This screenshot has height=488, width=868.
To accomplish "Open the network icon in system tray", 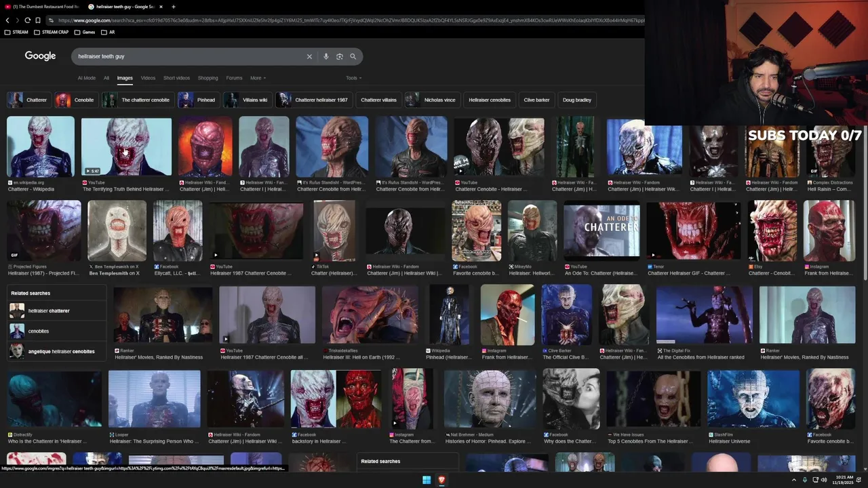I will (x=815, y=480).
